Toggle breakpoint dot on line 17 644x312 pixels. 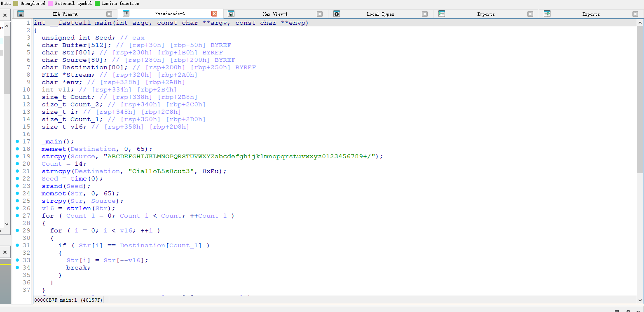17,141
